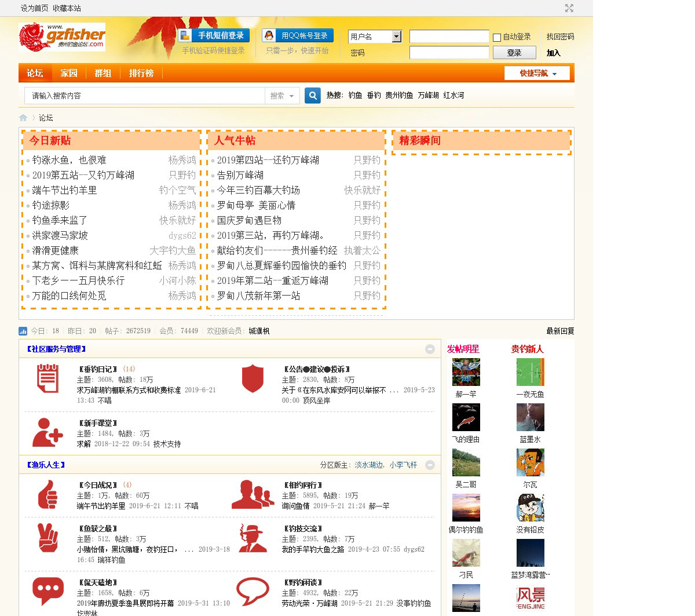Open avatar of user 蓝墨水
The height and width of the screenshot is (616, 695).
pos(531,417)
